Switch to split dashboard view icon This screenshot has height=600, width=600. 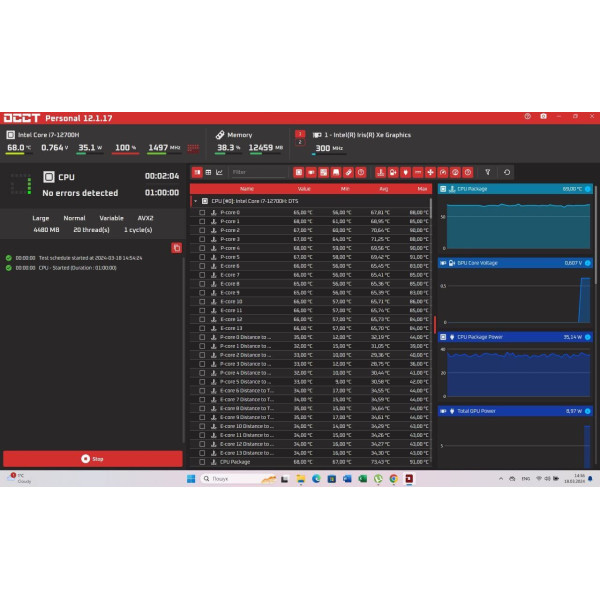pyautogui.click(x=197, y=173)
